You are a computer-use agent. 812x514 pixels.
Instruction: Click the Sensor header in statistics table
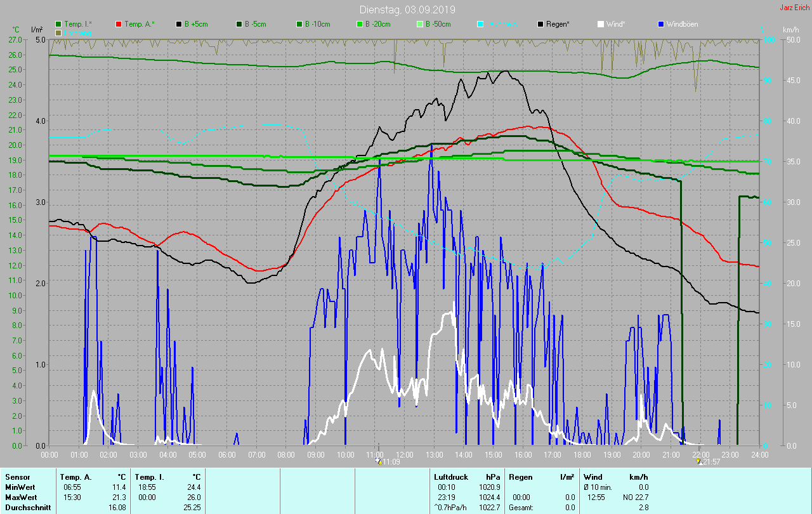[18, 477]
